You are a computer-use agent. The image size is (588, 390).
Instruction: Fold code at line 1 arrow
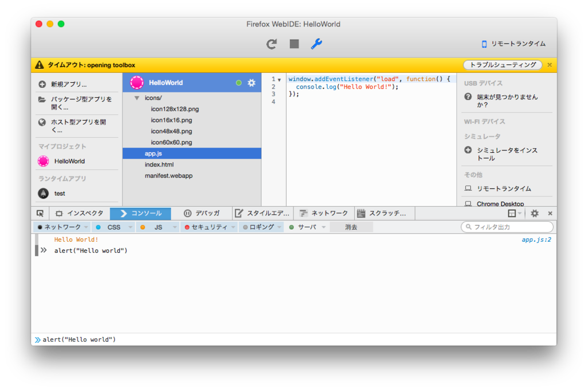coord(280,79)
